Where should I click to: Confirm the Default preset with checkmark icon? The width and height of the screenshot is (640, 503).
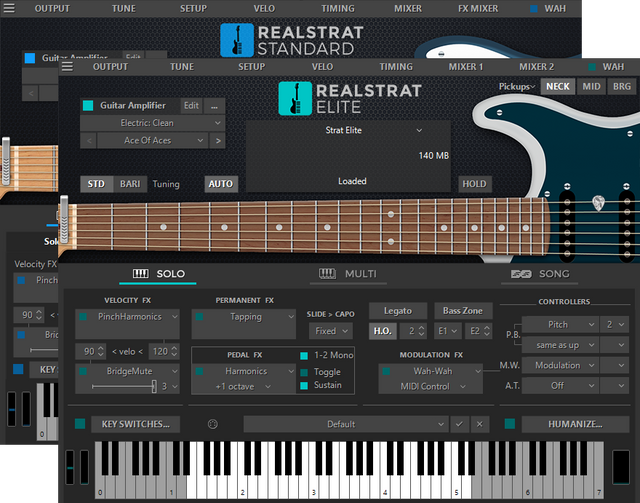coord(459,424)
